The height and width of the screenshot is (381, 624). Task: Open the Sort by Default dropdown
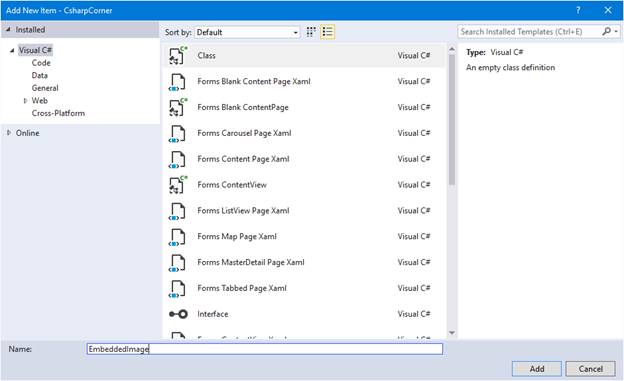pos(247,32)
